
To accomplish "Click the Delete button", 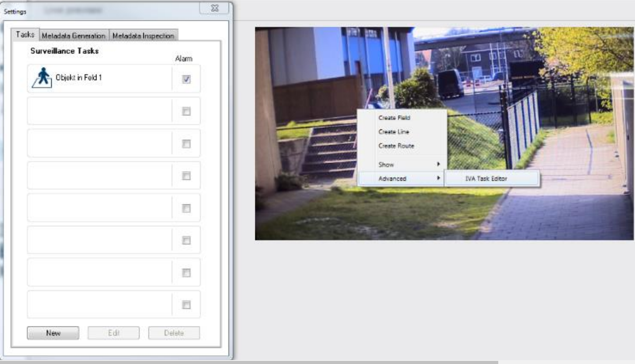I will (174, 333).
